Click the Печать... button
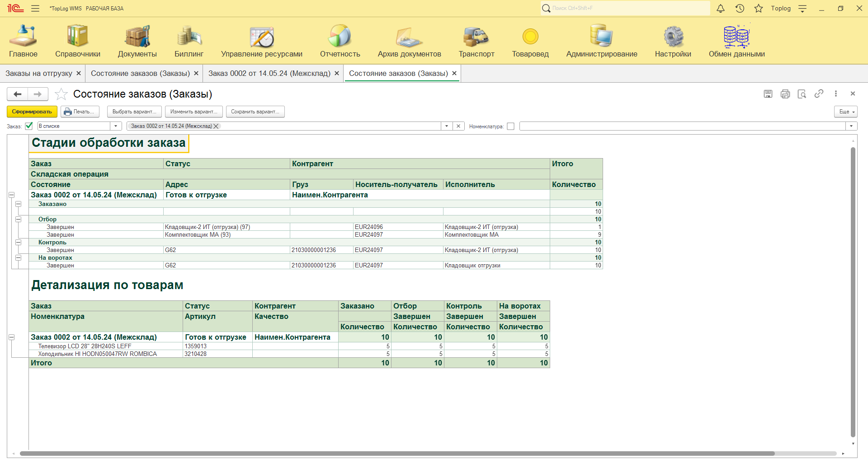 [x=80, y=112]
